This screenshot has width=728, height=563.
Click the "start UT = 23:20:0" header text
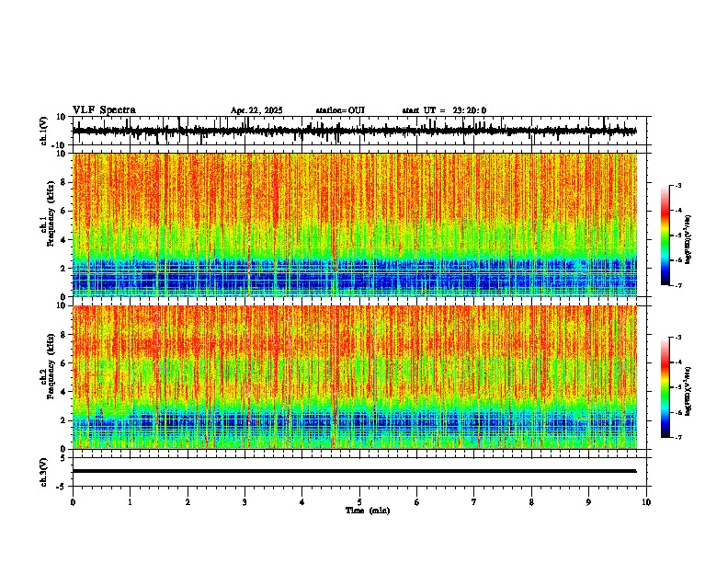(444, 110)
